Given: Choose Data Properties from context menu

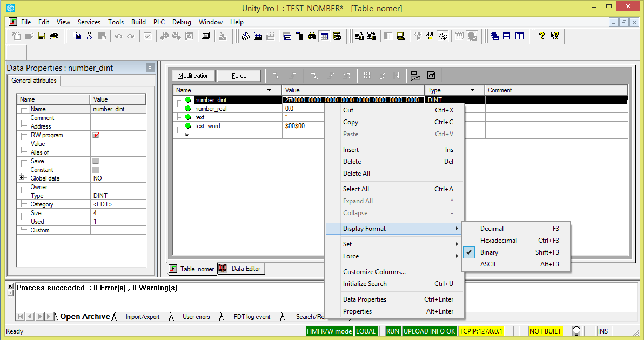Looking at the screenshot, I should 365,299.
